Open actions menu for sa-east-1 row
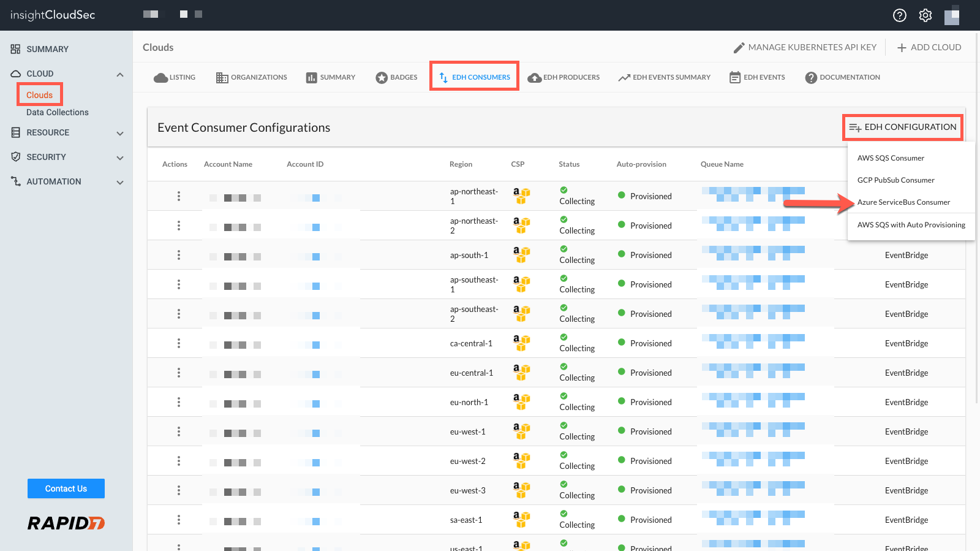This screenshot has height=551, width=980. [x=179, y=520]
